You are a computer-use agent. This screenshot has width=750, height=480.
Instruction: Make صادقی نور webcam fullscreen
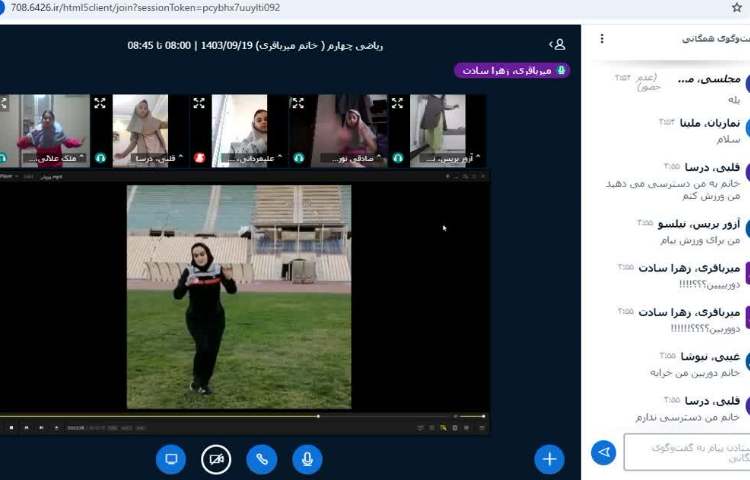point(298,103)
